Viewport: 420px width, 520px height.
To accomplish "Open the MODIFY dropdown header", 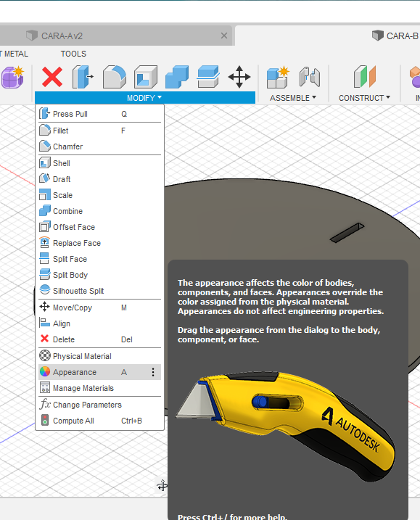I will tap(144, 98).
